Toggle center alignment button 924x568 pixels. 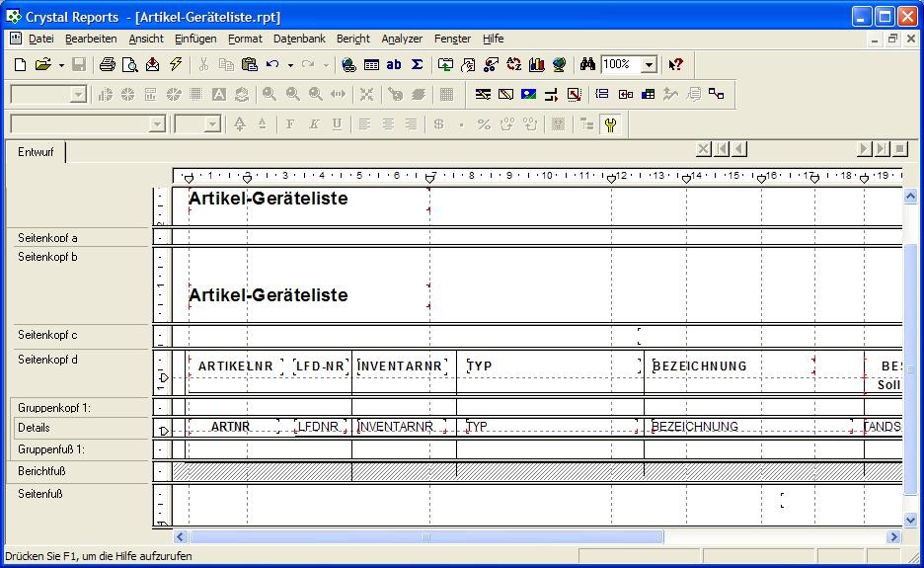pos(388,124)
